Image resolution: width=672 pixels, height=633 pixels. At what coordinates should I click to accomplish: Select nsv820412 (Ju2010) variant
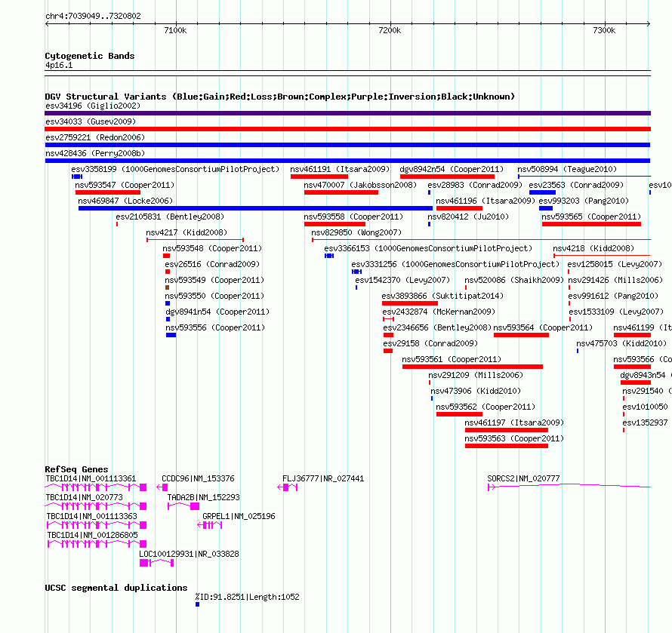coord(429,224)
